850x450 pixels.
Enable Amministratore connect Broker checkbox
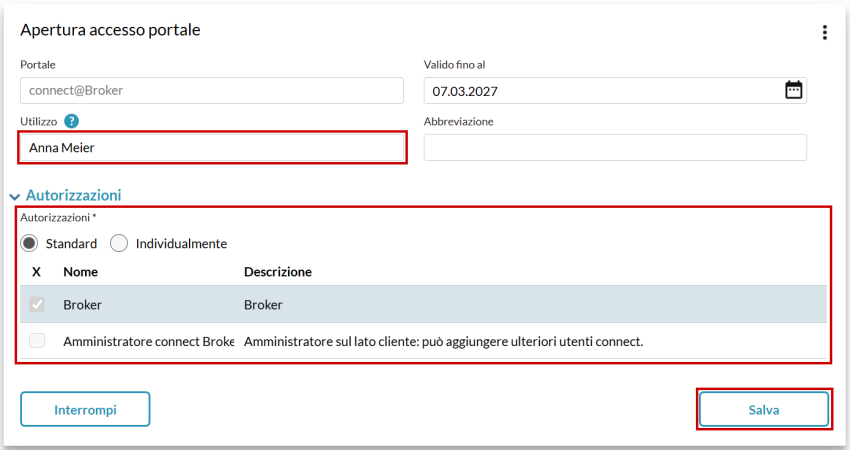tap(37, 340)
